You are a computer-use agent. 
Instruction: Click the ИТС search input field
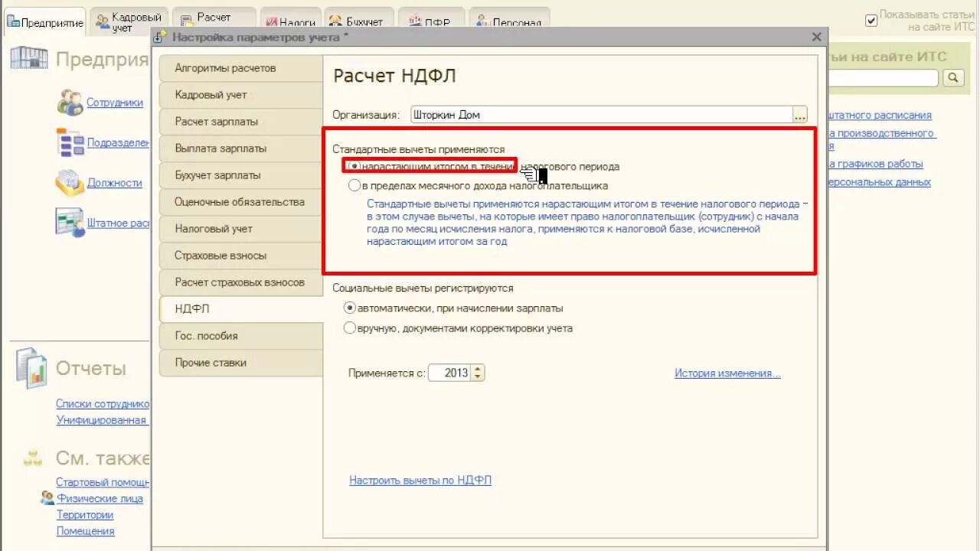(883, 78)
